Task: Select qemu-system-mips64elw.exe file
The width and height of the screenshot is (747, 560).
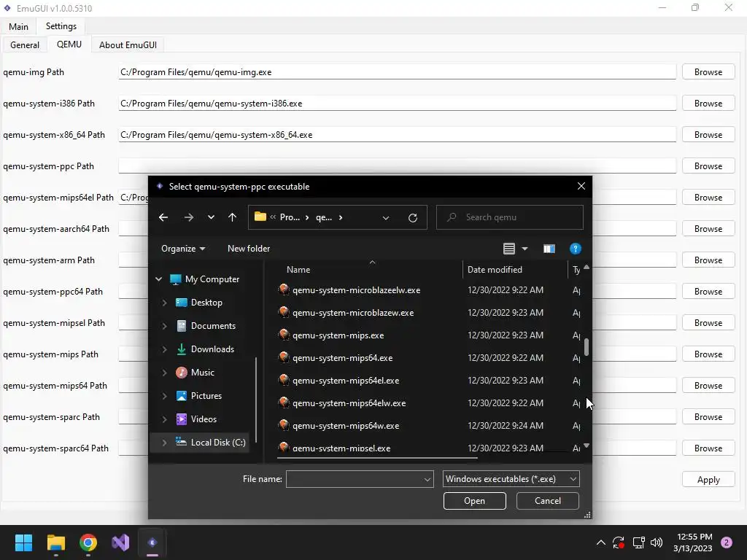Action: pos(343,403)
